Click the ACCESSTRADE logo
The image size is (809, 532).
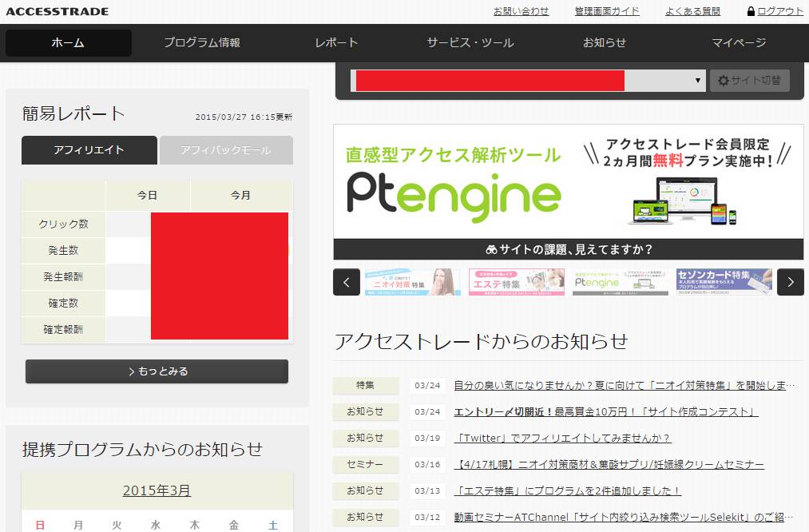(58, 11)
